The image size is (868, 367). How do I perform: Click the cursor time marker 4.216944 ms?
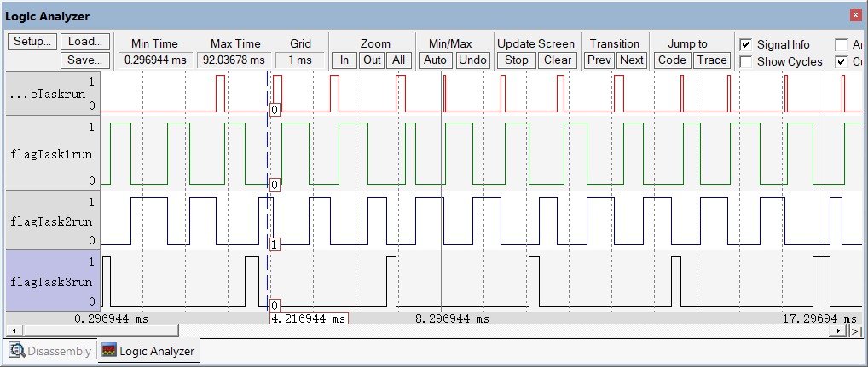coord(309,319)
